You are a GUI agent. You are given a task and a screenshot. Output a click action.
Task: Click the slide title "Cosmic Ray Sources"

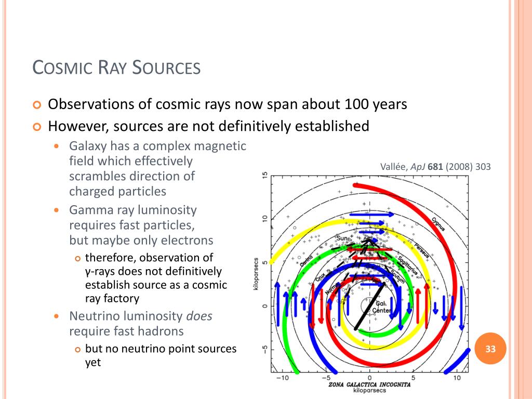point(116,67)
